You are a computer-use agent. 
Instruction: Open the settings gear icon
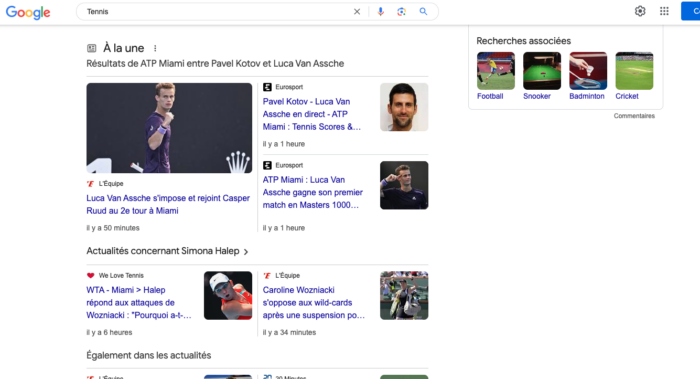pyautogui.click(x=640, y=11)
